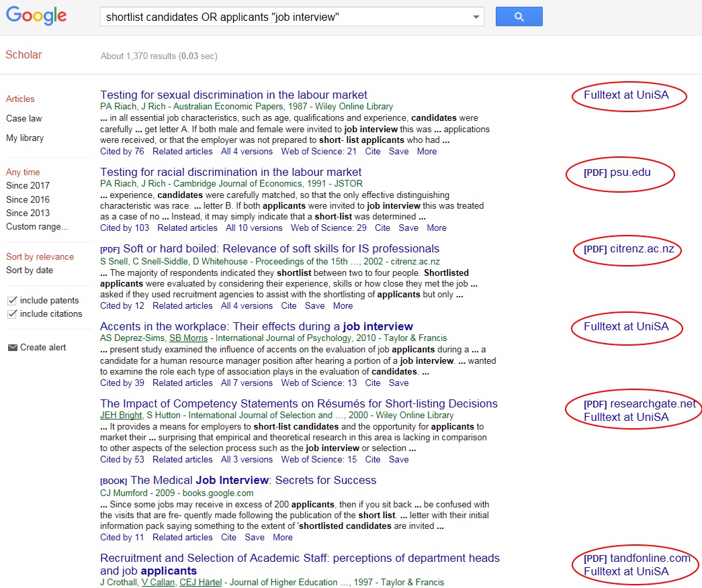Expand More for racial discrimination result
Screen dimensions: 702x588
click(437, 228)
